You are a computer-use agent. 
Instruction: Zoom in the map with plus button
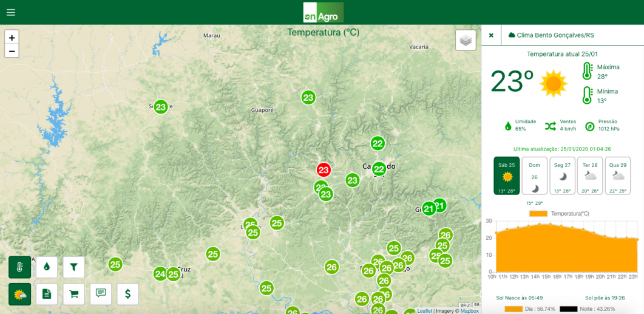[12, 38]
